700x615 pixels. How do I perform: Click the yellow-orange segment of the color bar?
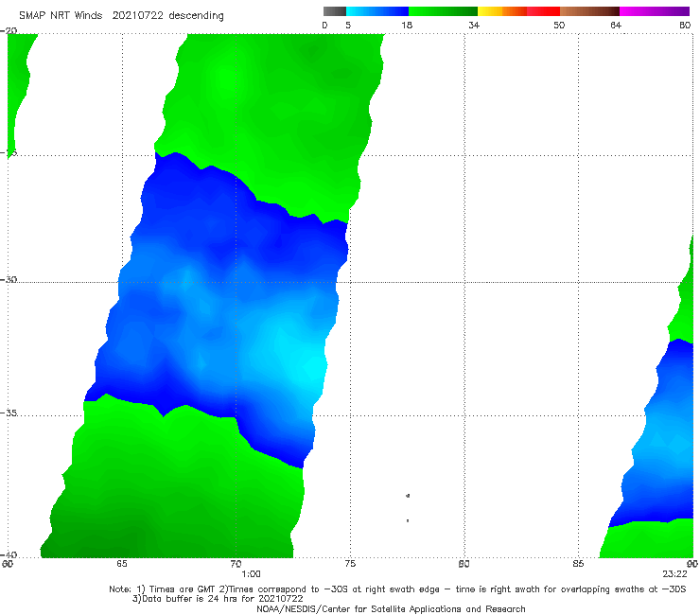pyautogui.click(x=501, y=11)
